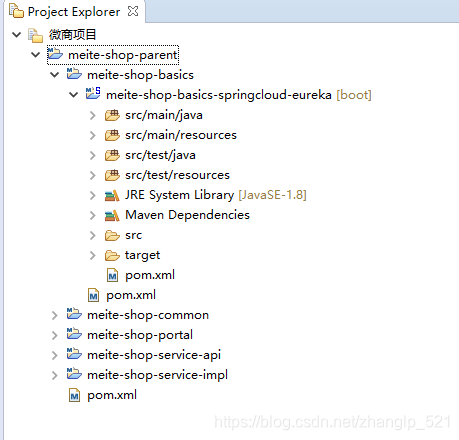Select the src/main/resources label
Image resolution: width=459 pixels, height=440 pixels.
181,135
